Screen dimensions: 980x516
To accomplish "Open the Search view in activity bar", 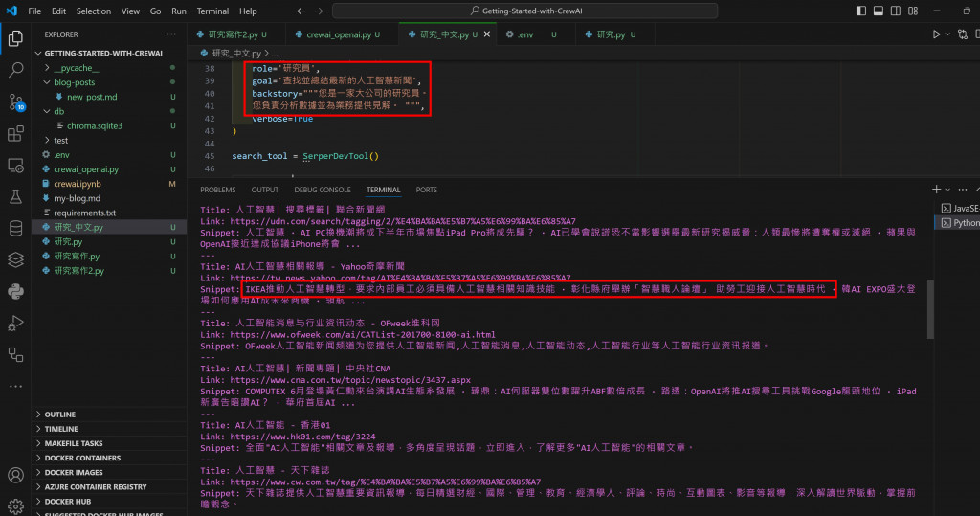I will pyautogui.click(x=15, y=70).
